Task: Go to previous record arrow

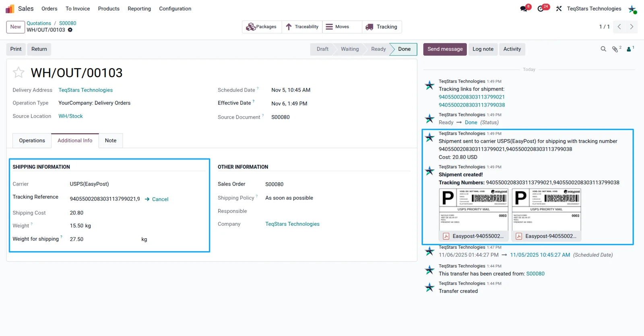Action: [x=619, y=27]
